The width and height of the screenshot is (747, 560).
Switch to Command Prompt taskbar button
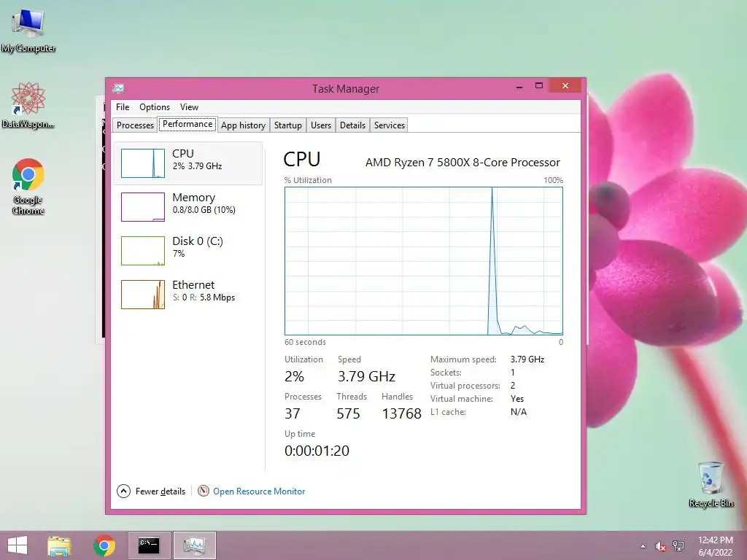point(149,545)
